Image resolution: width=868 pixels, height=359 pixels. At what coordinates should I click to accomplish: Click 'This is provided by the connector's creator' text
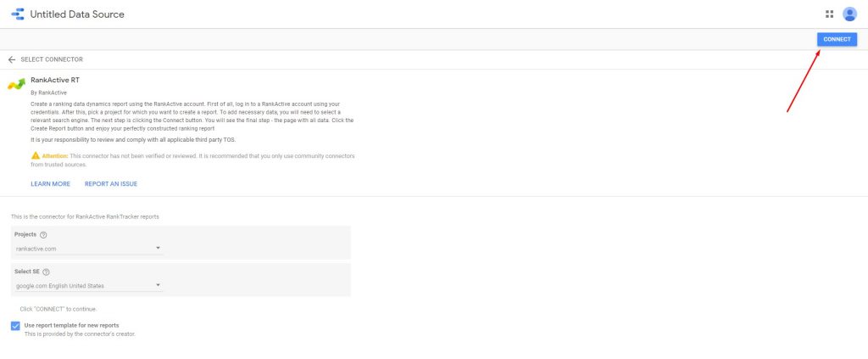pos(80,334)
